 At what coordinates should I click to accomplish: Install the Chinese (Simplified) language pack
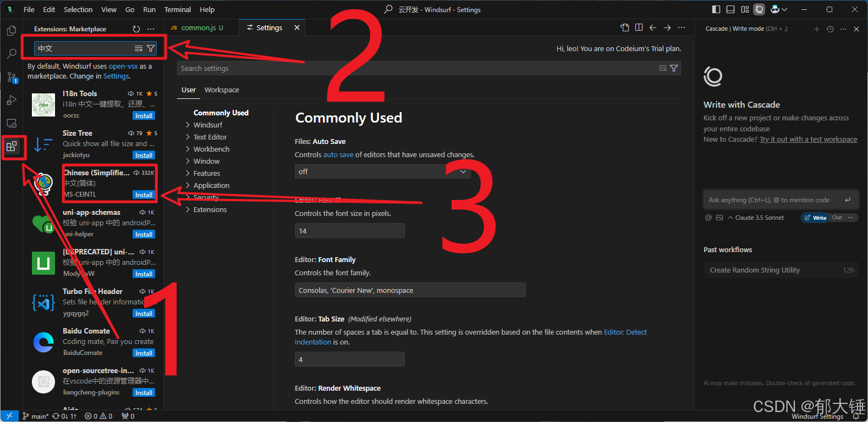[144, 195]
